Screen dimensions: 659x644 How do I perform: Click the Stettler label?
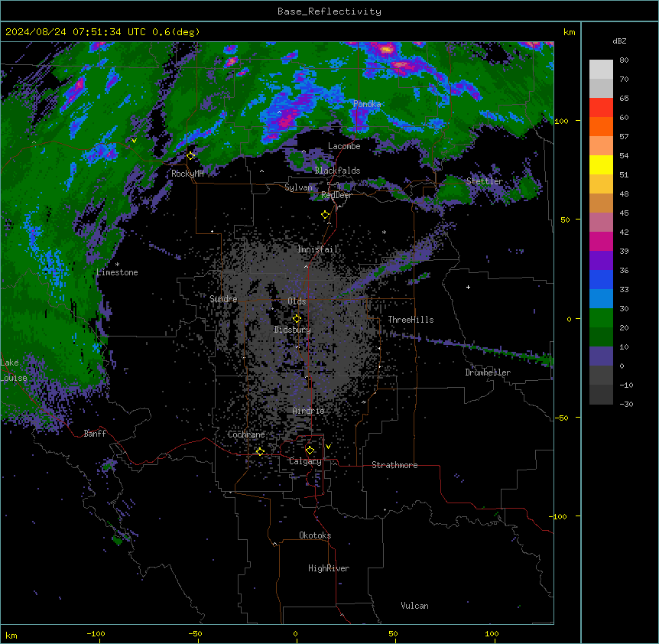click(x=485, y=181)
